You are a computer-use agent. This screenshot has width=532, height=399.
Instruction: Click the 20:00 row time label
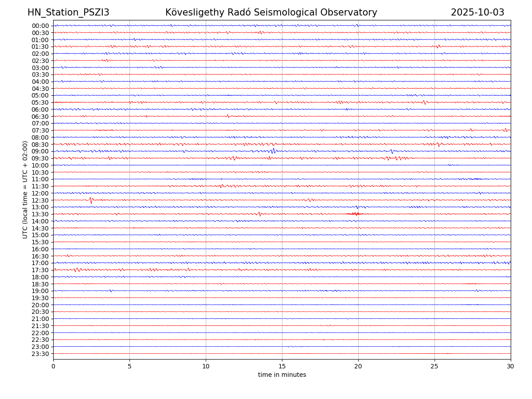pyautogui.click(x=40, y=305)
